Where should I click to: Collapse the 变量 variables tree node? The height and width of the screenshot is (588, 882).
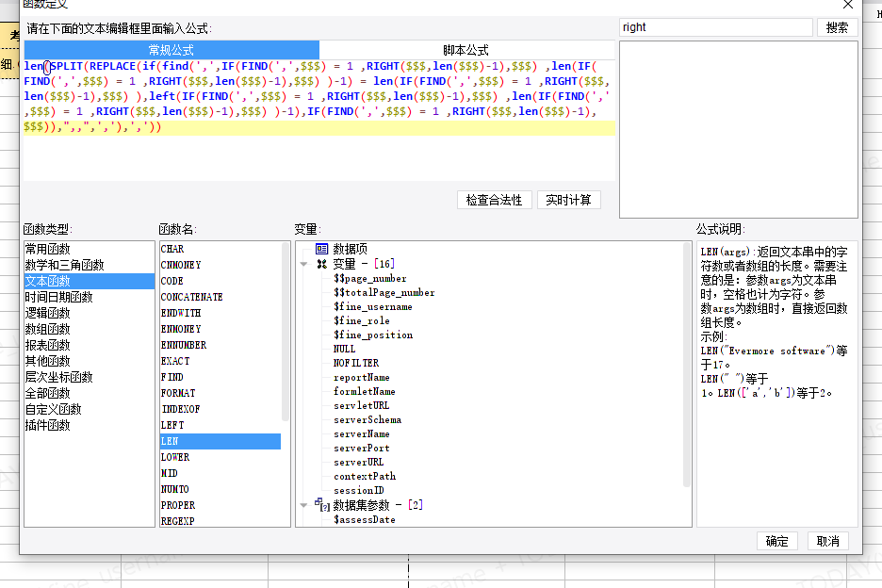304,265
